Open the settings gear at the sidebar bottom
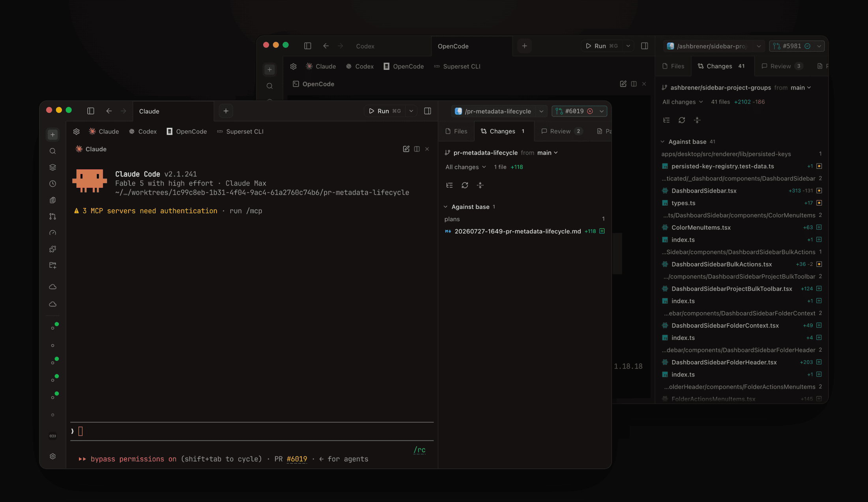 click(52, 456)
